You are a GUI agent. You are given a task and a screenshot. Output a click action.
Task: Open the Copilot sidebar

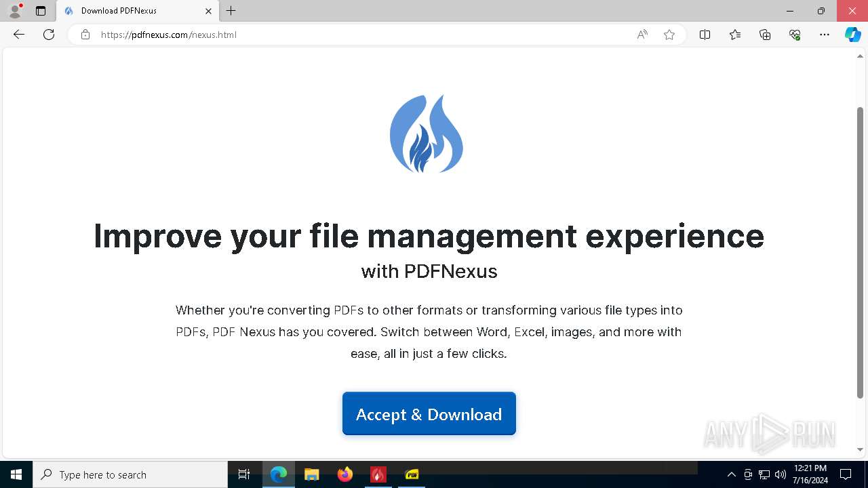coord(852,35)
